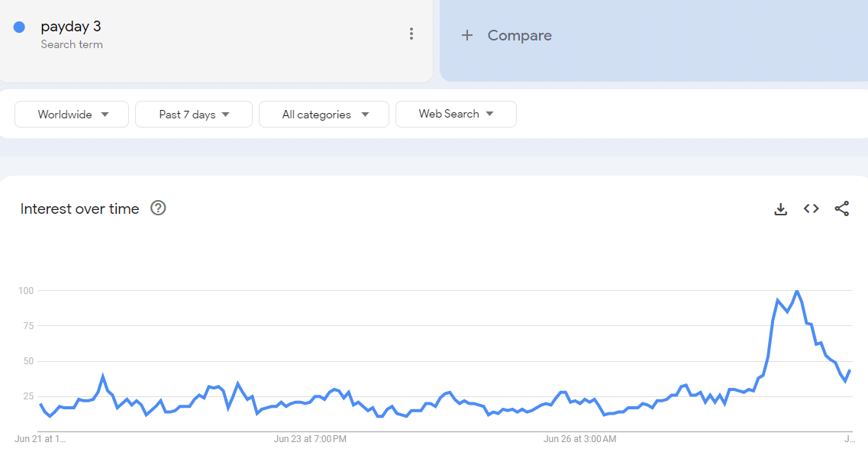Open the Past 7 days time range dropdown
868x449 pixels.
tap(194, 115)
